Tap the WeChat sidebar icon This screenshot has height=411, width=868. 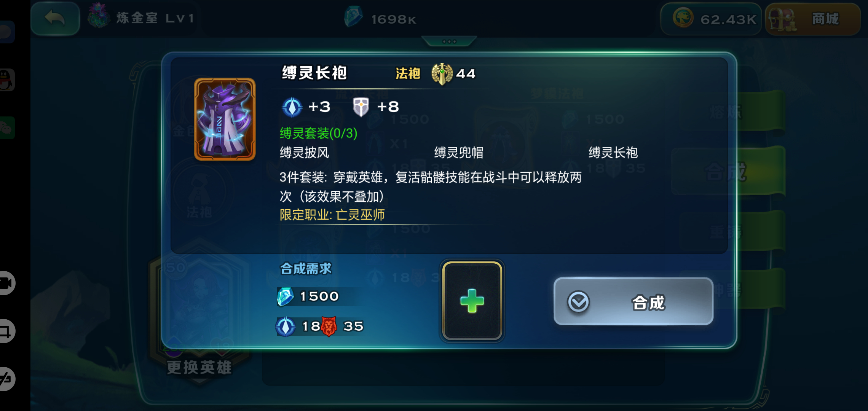coord(6,128)
